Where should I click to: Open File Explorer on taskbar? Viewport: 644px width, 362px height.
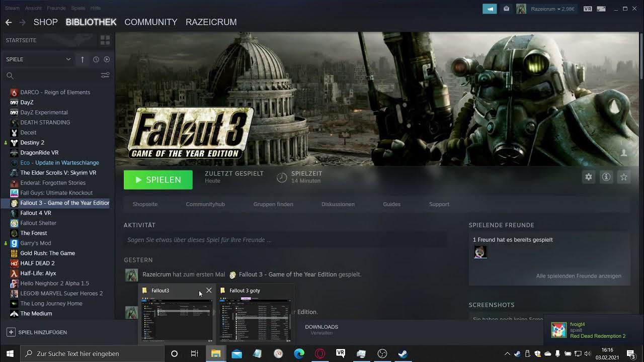(216, 353)
